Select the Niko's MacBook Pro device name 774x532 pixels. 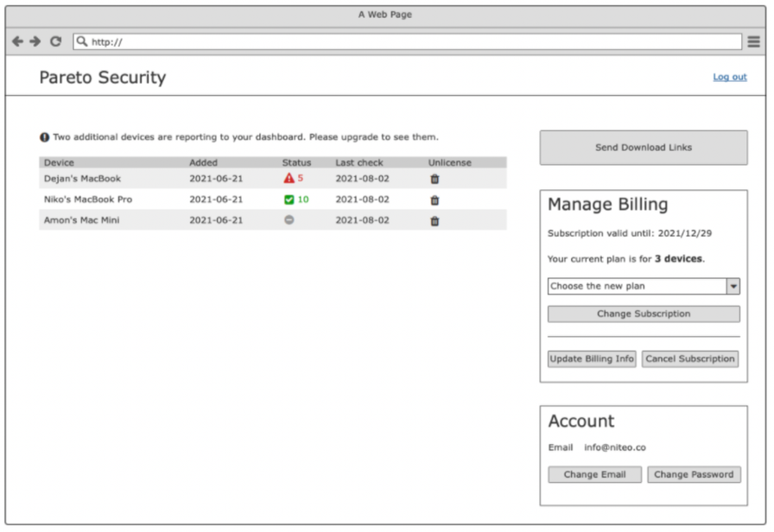[88, 199]
